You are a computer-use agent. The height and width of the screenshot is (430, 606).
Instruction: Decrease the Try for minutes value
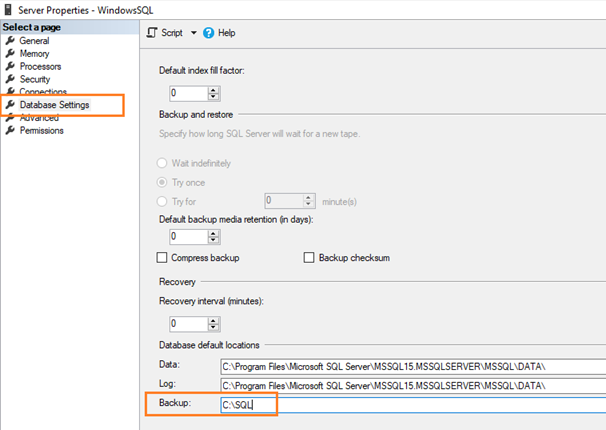(x=308, y=204)
